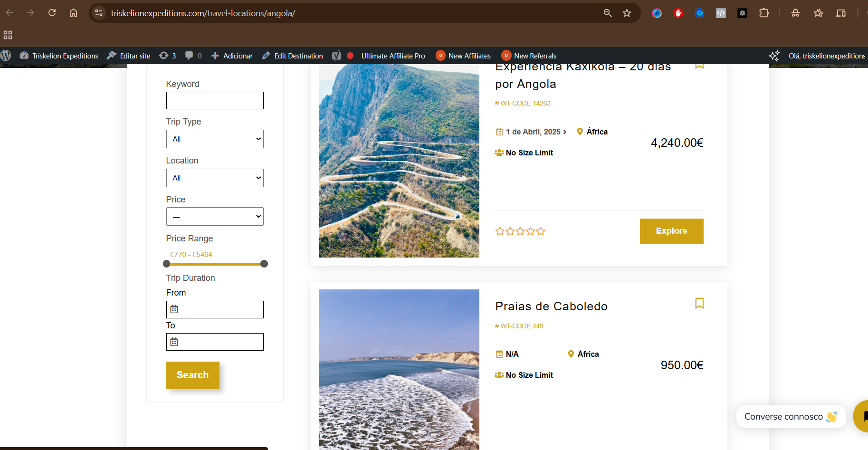Focus the To date field
The image size is (868, 450).
pos(215,342)
